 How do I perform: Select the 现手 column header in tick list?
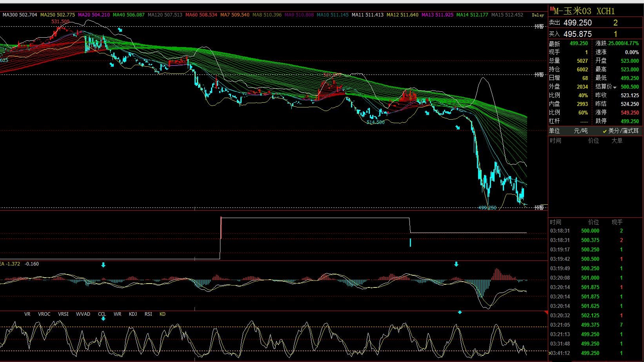617,222
